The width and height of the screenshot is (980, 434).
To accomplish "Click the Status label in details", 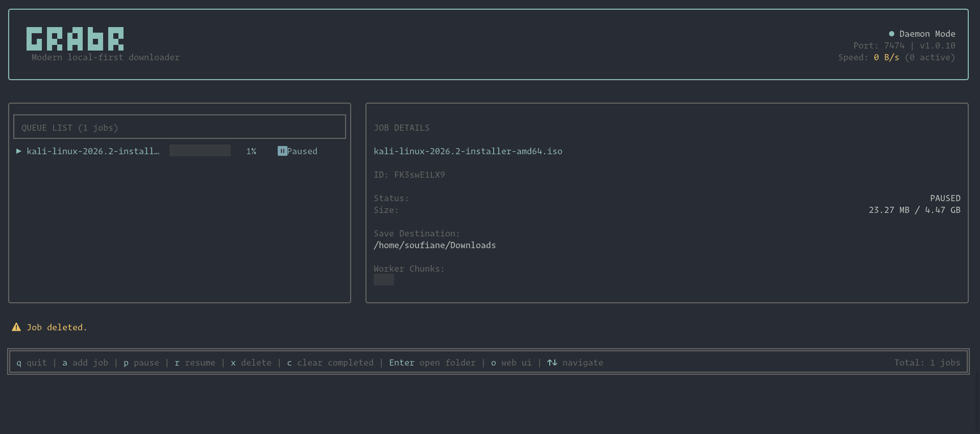I will pyautogui.click(x=391, y=198).
